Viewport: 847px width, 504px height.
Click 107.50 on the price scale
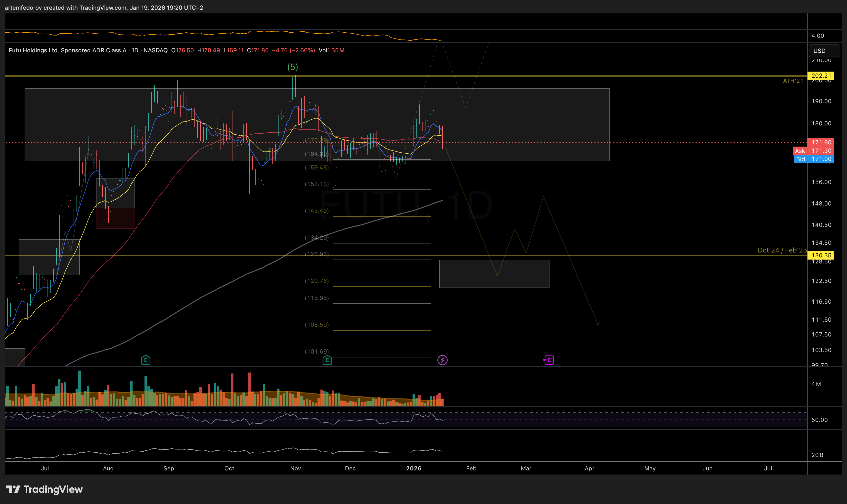click(x=821, y=335)
